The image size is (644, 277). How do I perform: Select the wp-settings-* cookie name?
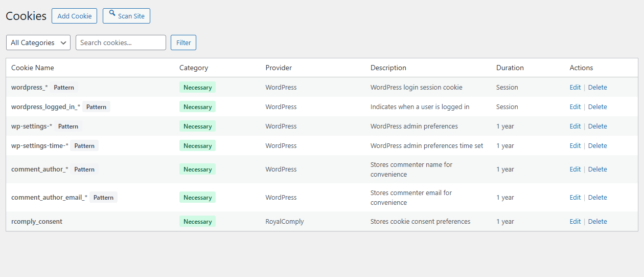pos(32,126)
